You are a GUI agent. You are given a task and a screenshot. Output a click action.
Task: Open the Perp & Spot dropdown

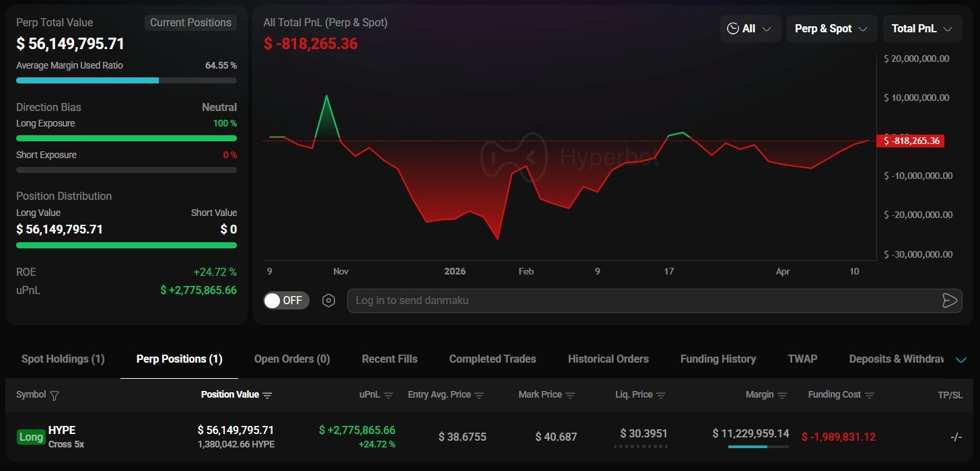(x=831, y=29)
